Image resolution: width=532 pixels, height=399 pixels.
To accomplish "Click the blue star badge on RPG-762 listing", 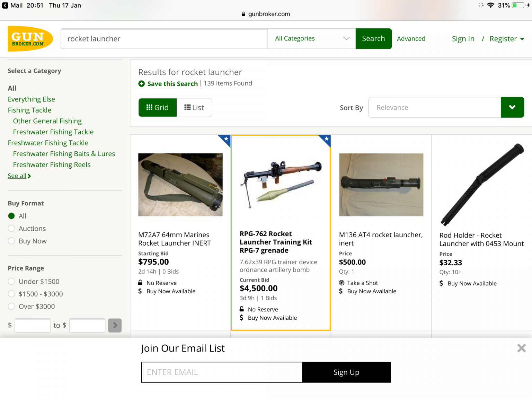I will [x=326, y=139].
